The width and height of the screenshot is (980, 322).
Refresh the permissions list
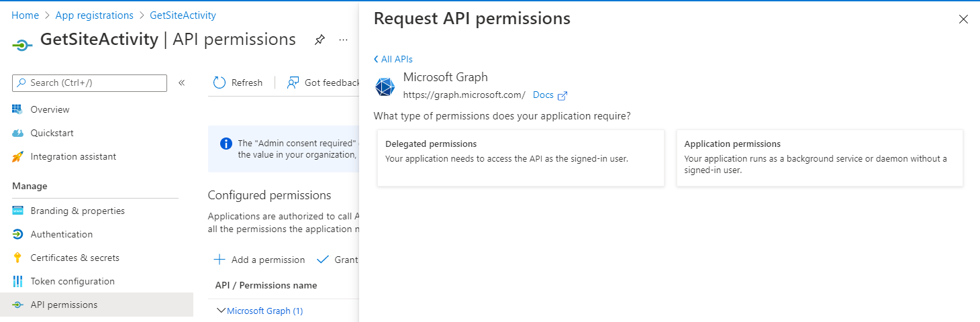[238, 83]
